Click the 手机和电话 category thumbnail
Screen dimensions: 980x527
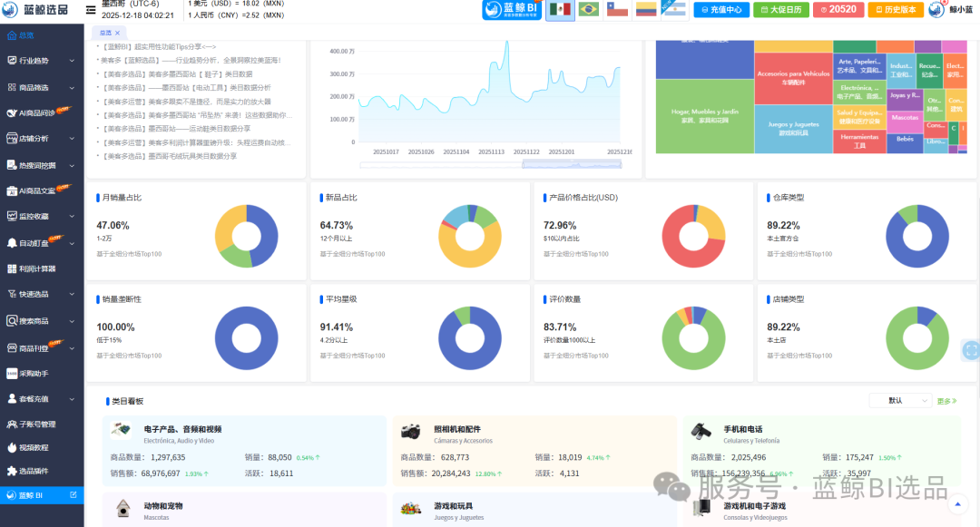pos(701,431)
